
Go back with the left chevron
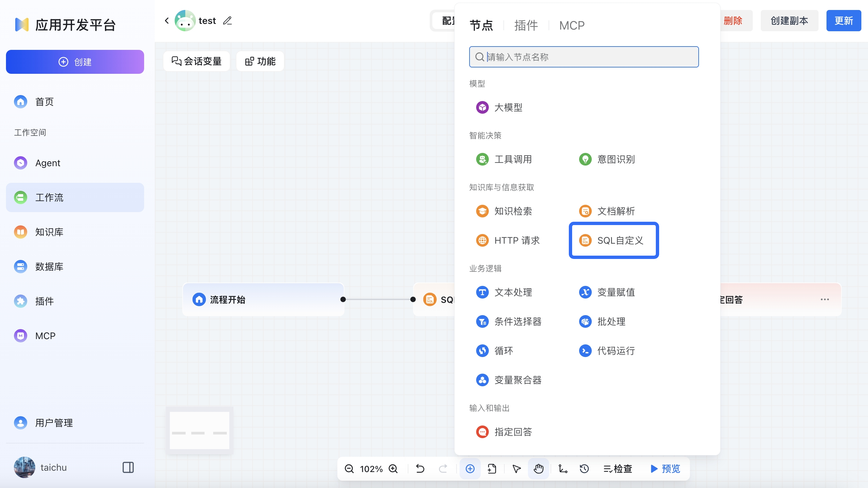(167, 21)
